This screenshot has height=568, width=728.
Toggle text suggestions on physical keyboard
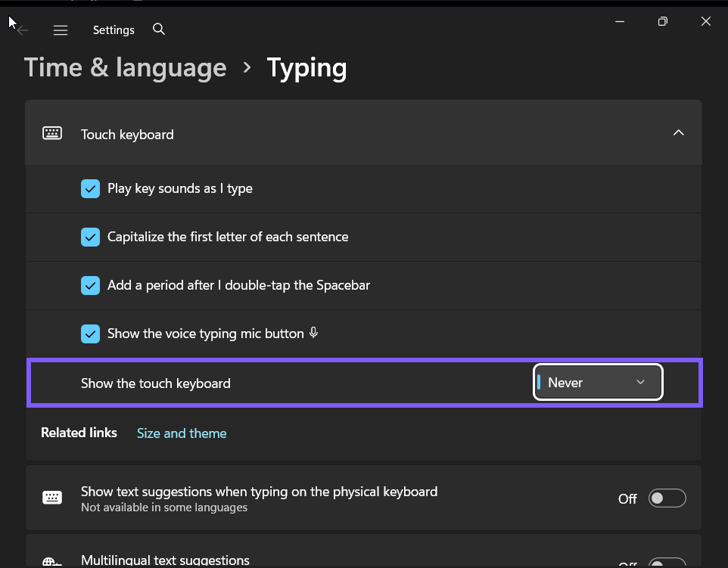tap(667, 498)
